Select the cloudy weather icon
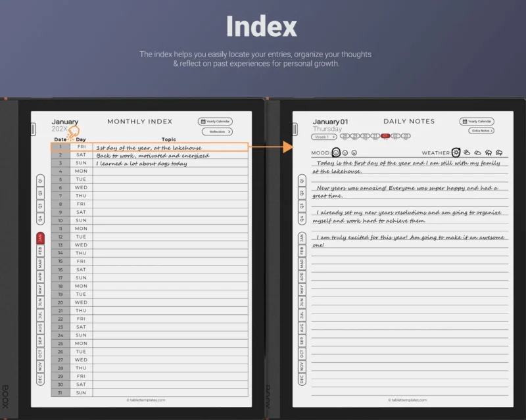Viewport: 526px width, 420px height. pyautogui.click(x=477, y=152)
